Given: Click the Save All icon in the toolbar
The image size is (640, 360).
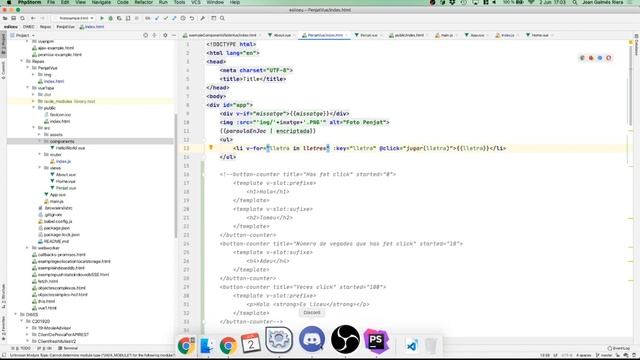Looking at the screenshot, I should pos(13,18).
